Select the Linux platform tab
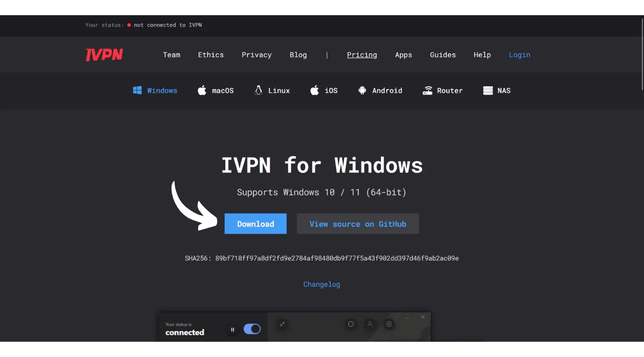Viewport: 644px width, 357px height. click(x=272, y=91)
